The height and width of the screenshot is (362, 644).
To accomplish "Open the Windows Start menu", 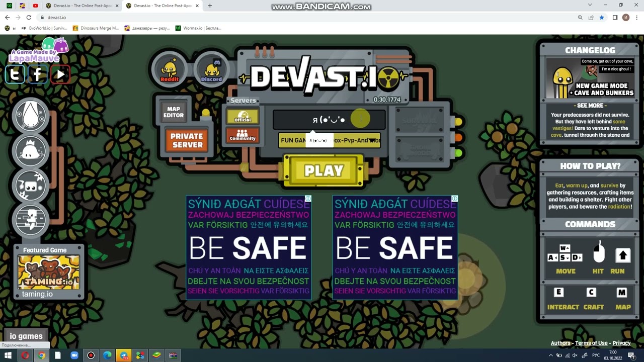I will (x=8, y=355).
